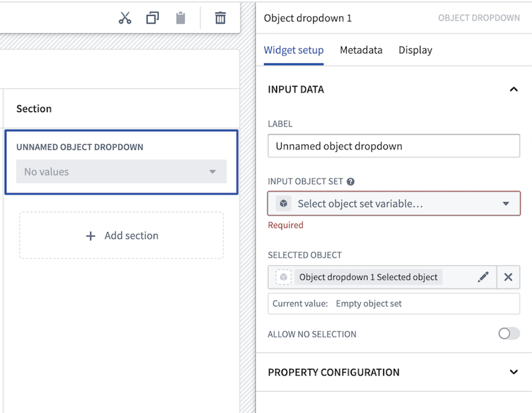532x413 pixels.
Task: Click the Section header text
Action: tap(34, 109)
